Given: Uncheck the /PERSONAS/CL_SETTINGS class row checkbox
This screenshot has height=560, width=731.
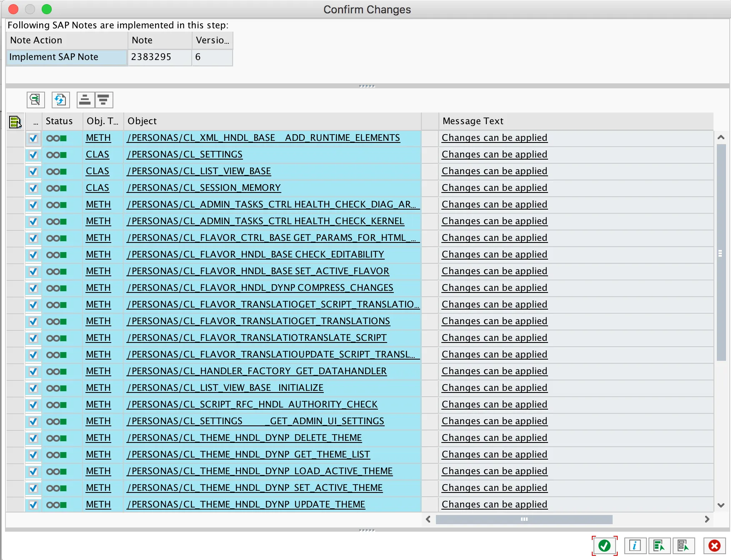Looking at the screenshot, I should click(33, 155).
